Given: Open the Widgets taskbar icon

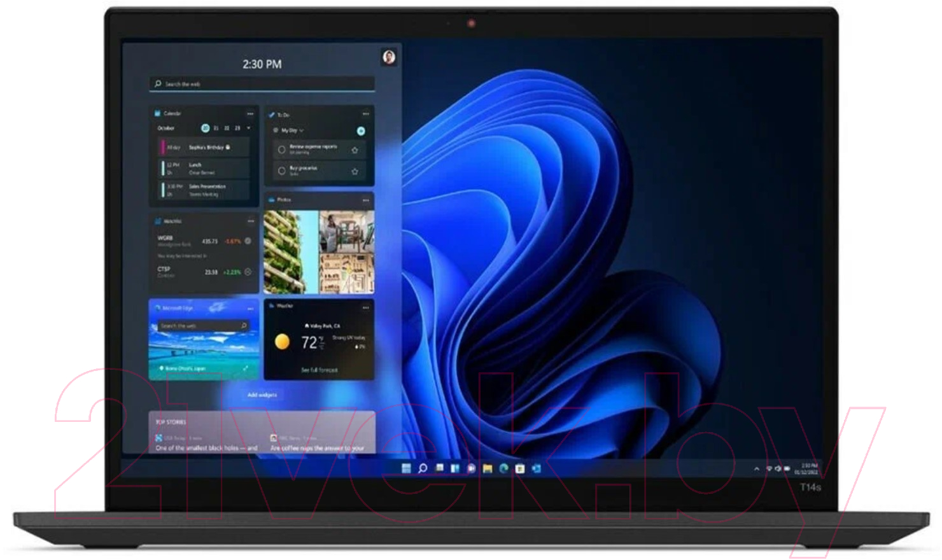Looking at the screenshot, I should point(455,468).
